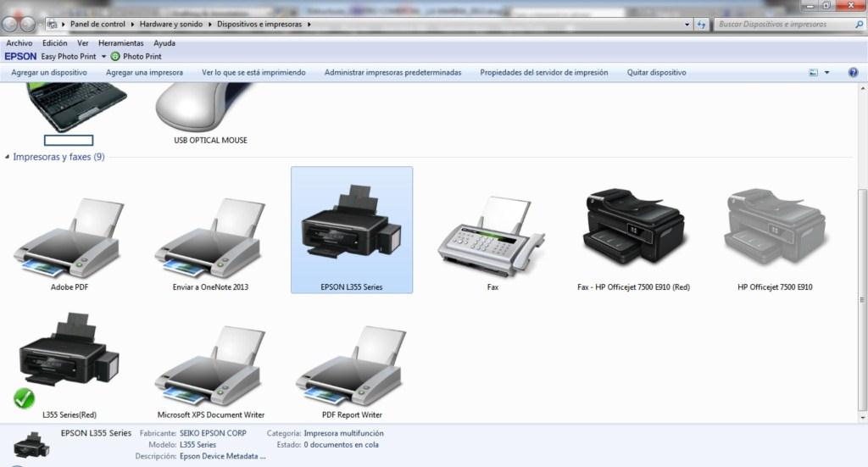Image resolution: width=868 pixels, height=467 pixels.
Task: Click the EPSON L355 icon in details pane
Action: (31, 445)
